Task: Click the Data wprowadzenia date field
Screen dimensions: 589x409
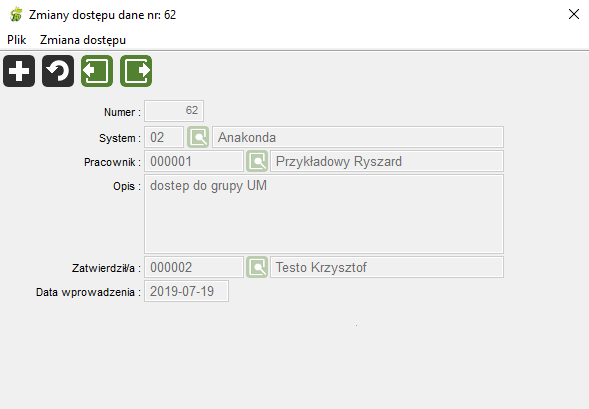Action: pyautogui.click(x=186, y=291)
